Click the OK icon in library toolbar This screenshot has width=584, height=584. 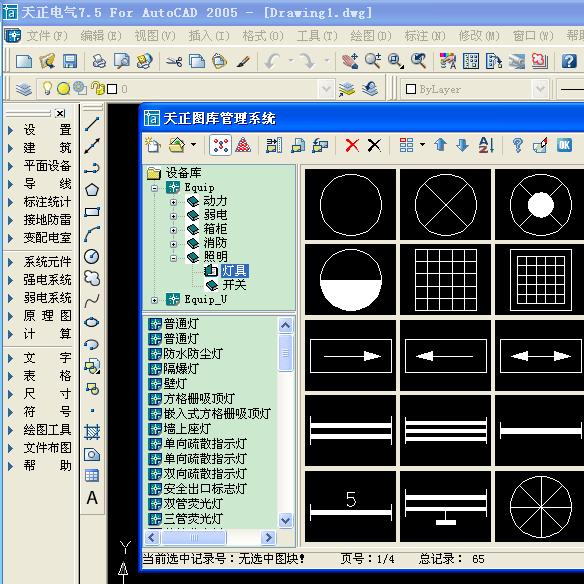click(564, 145)
